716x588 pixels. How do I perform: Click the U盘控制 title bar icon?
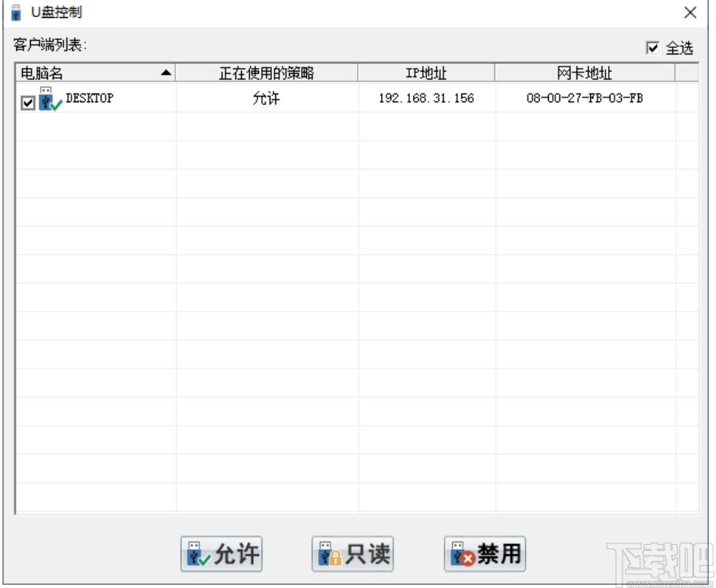(x=13, y=11)
